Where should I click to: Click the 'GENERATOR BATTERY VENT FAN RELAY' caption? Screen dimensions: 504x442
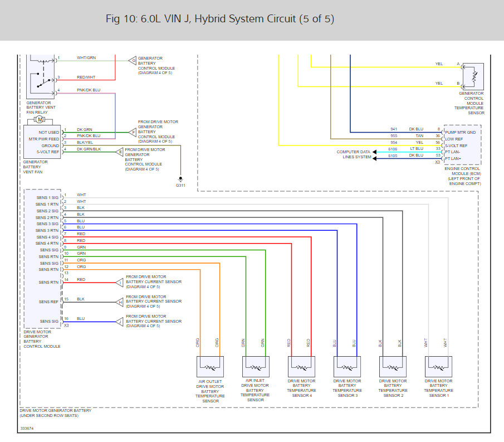click(41, 108)
